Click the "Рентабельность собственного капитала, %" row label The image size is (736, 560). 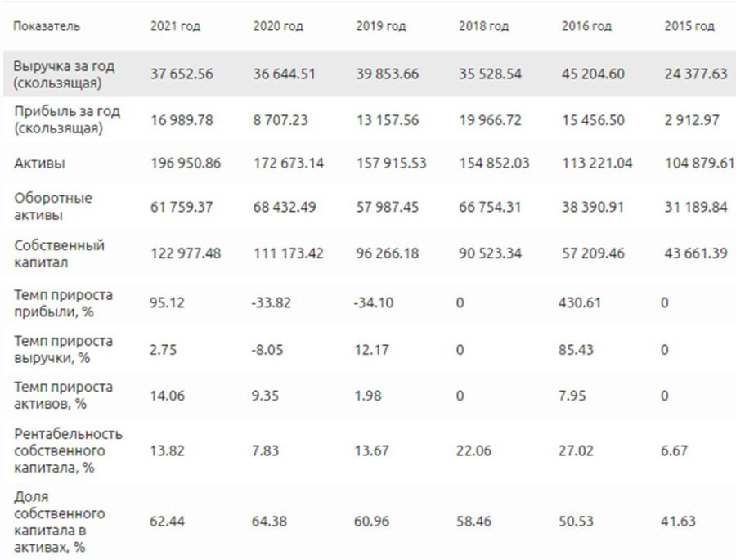coord(68,450)
